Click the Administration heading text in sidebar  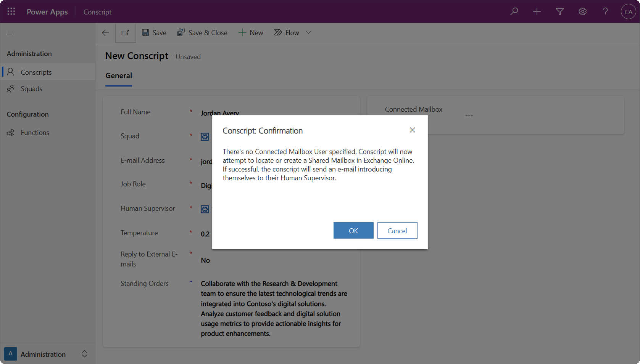(29, 54)
